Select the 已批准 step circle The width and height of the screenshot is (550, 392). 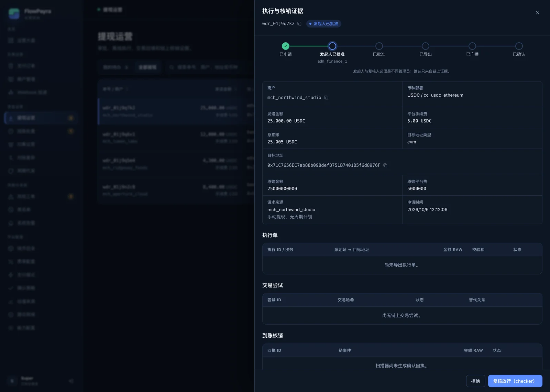(379, 46)
